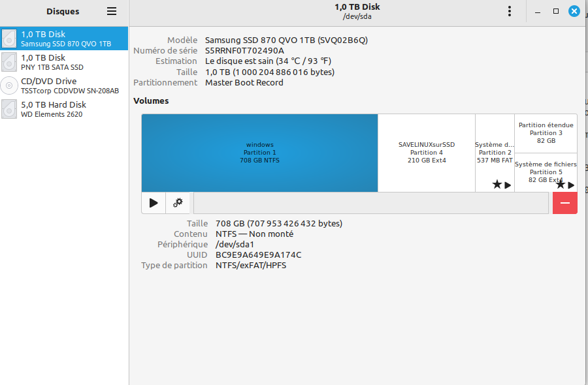
Task: Click the mounted triangle icon on Partition 5
Action: tap(571, 185)
